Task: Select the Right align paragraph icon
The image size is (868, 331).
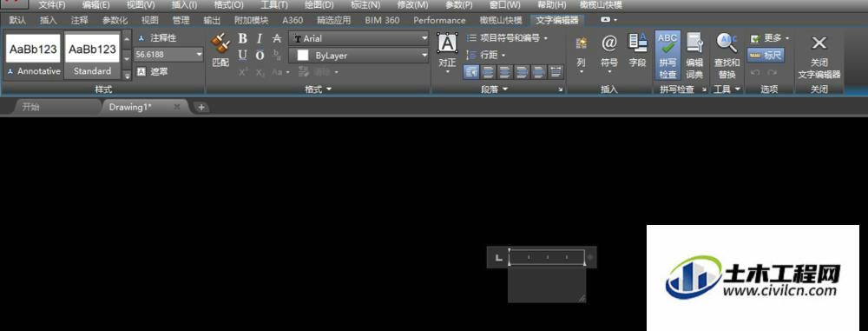Action: coord(522,72)
